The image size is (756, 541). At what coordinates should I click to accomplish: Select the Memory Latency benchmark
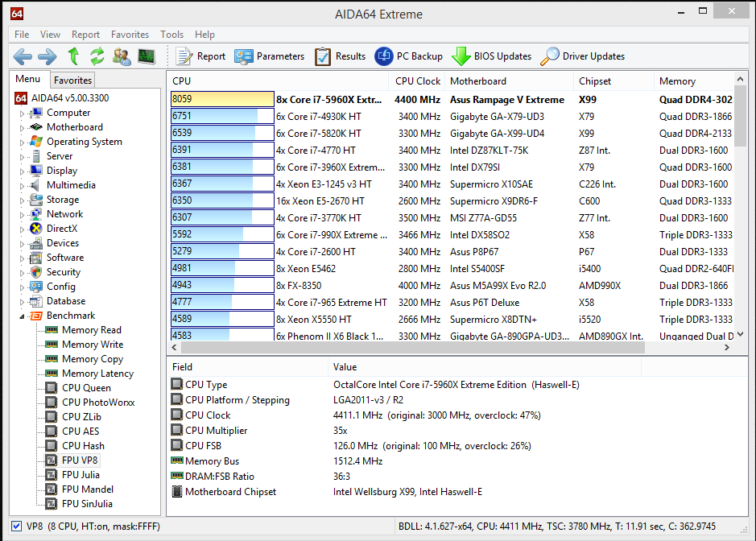pyautogui.click(x=98, y=374)
